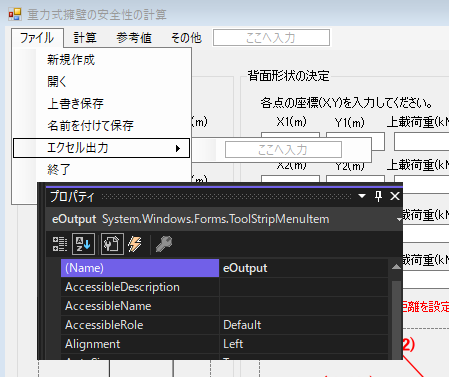
Task: Click the menu bar ここへ入力 placeholder
Action: [x=271, y=38]
